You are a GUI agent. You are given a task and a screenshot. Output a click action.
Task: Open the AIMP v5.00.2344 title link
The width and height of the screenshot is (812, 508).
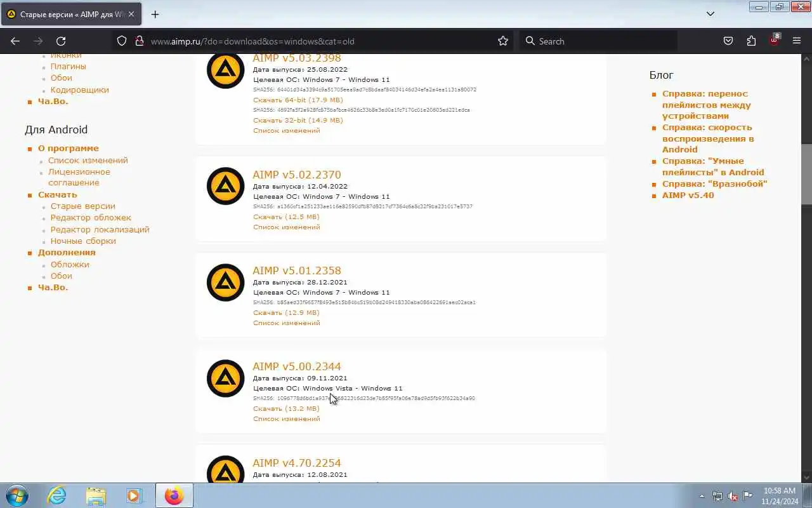pos(297,366)
